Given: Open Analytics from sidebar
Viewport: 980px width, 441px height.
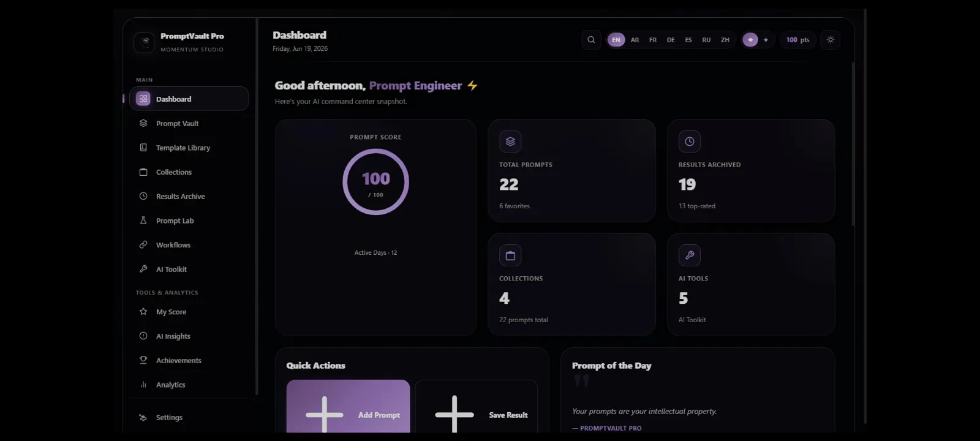Looking at the screenshot, I should tap(189, 385).
